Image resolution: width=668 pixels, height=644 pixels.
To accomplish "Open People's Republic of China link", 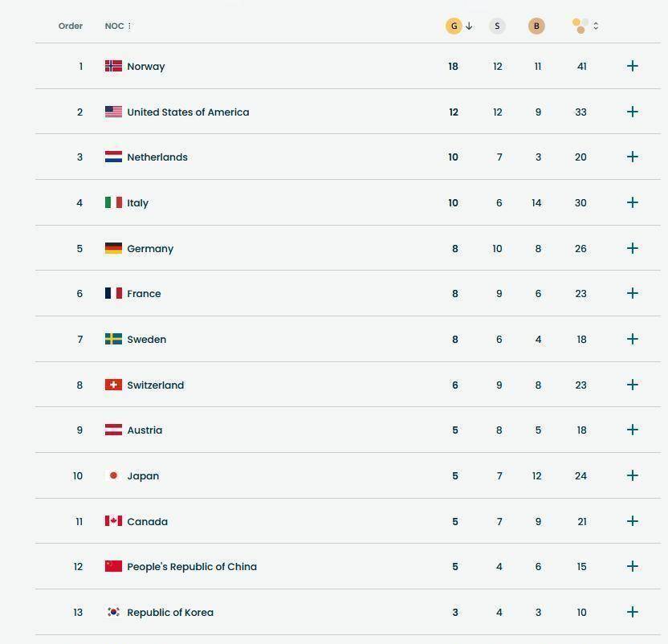I will pos(192,567).
